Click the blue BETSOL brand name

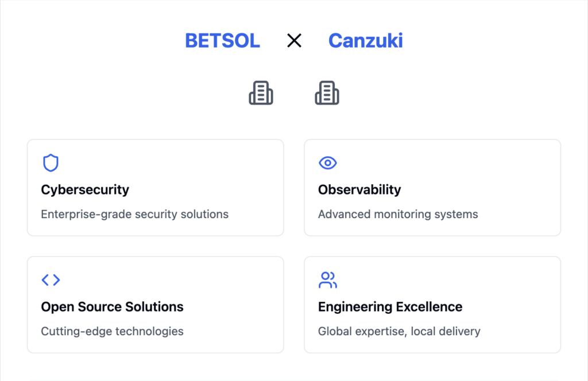[x=222, y=41]
